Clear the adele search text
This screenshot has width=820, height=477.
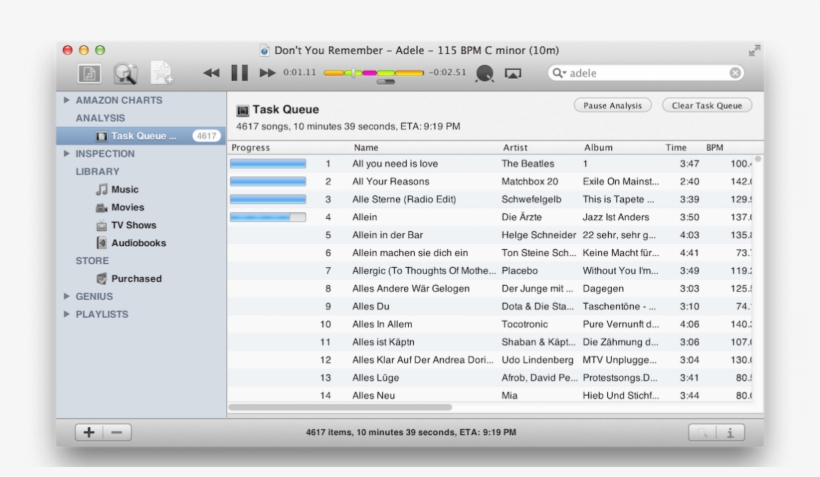tap(735, 73)
